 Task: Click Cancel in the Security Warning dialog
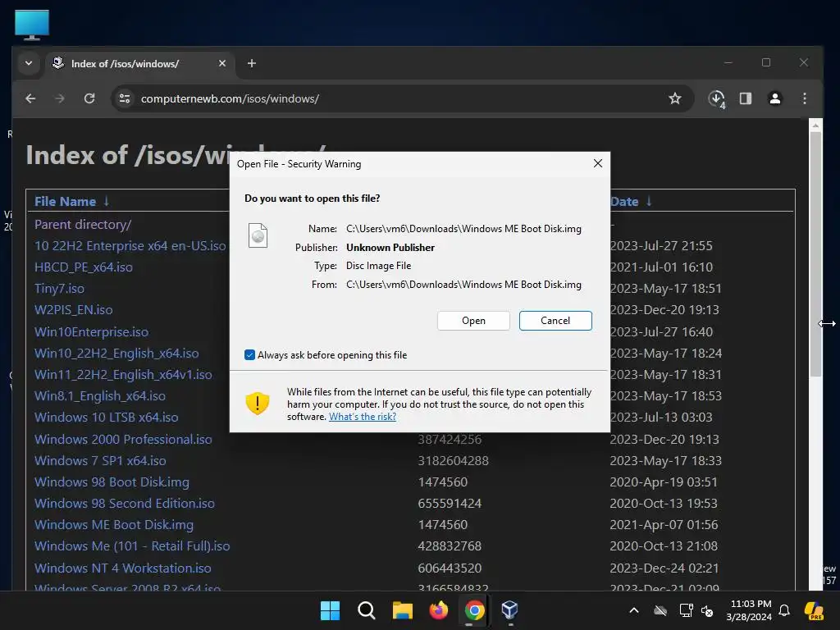point(555,321)
